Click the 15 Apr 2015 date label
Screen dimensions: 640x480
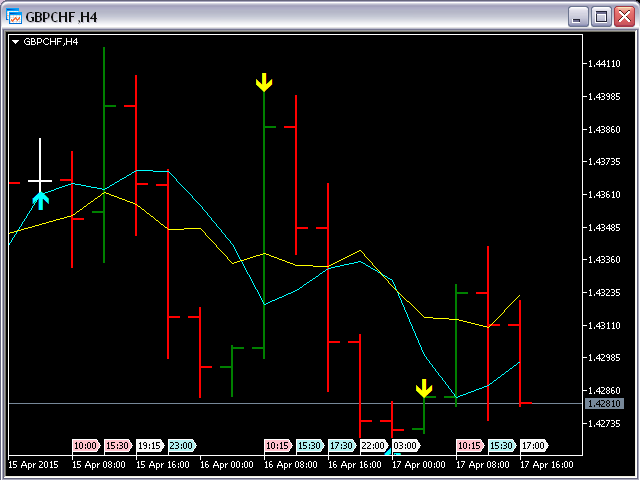[x=33, y=465]
